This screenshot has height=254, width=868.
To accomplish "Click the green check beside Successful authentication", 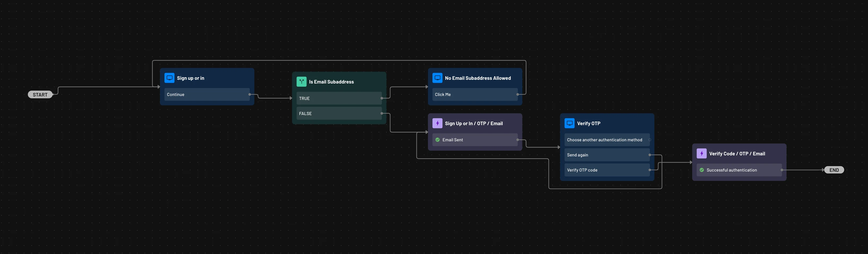I will (702, 170).
